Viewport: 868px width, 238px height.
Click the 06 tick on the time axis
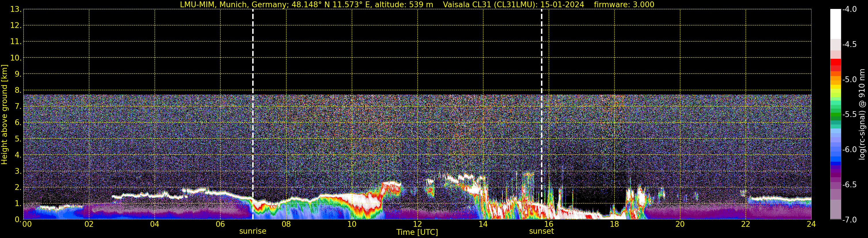[x=220, y=224]
